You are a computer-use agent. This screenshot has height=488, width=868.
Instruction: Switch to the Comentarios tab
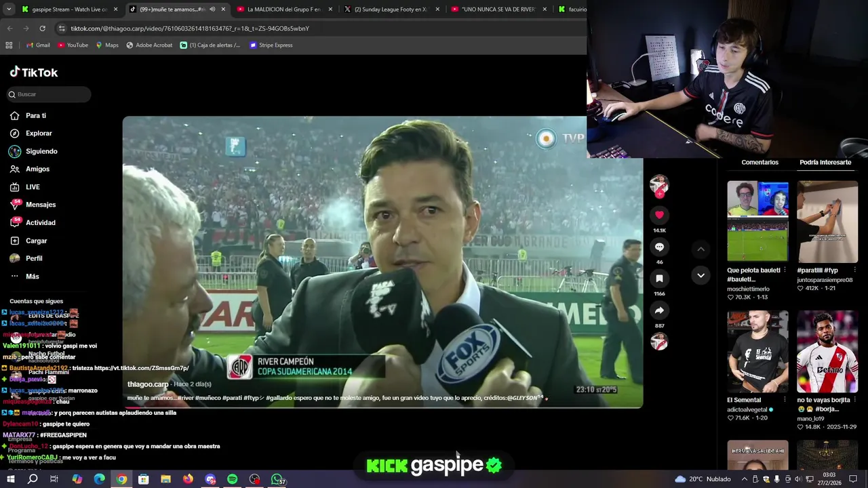click(x=759, y=162)
